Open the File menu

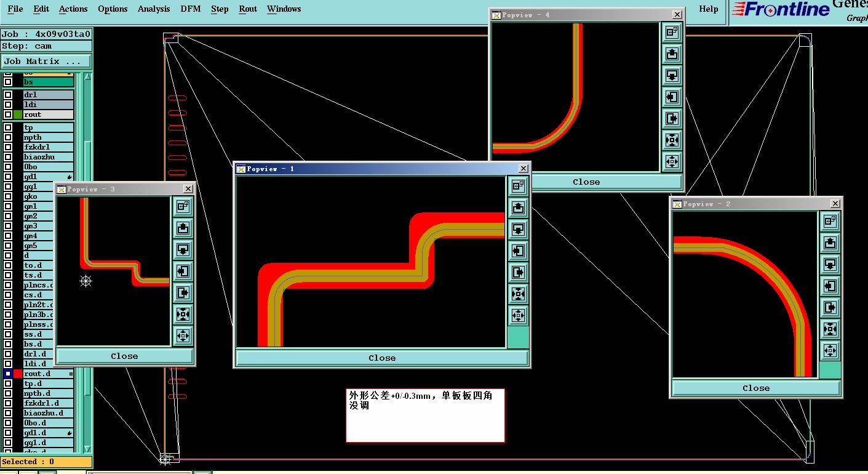pyautogui.click(x=15, y=9)
